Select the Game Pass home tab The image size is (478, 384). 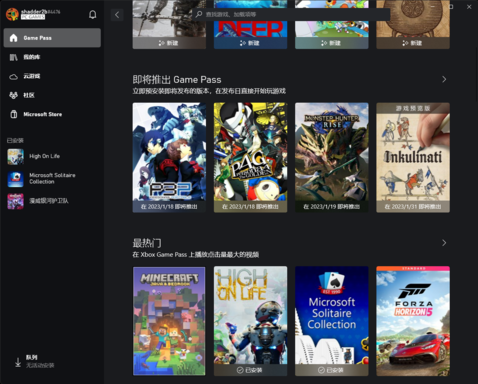[52, 38]
